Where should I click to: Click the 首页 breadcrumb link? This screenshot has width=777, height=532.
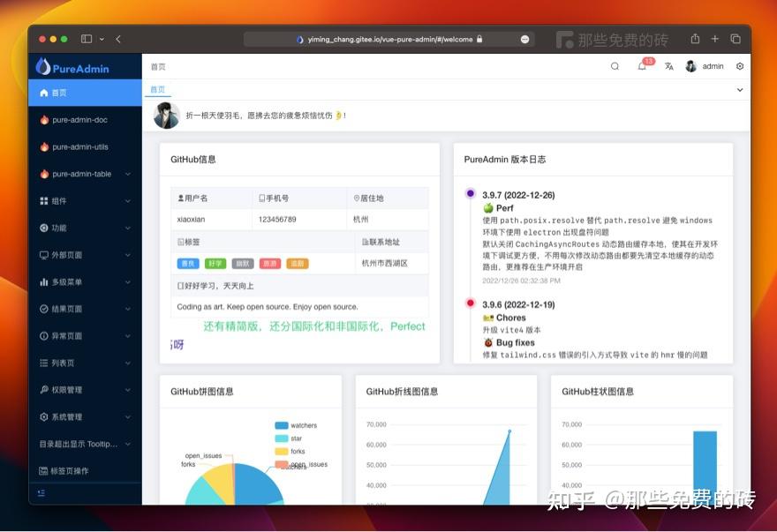click(x=158, y=67)
